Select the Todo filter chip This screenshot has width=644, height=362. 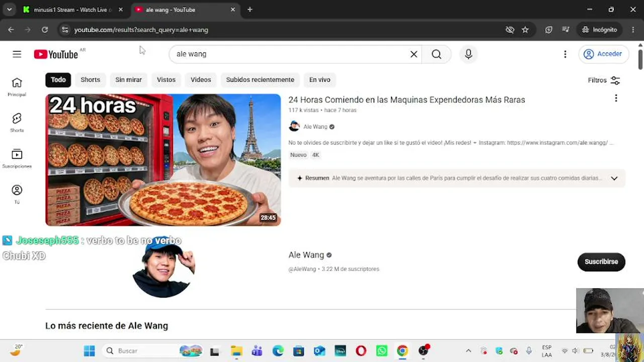pos(58,79)
